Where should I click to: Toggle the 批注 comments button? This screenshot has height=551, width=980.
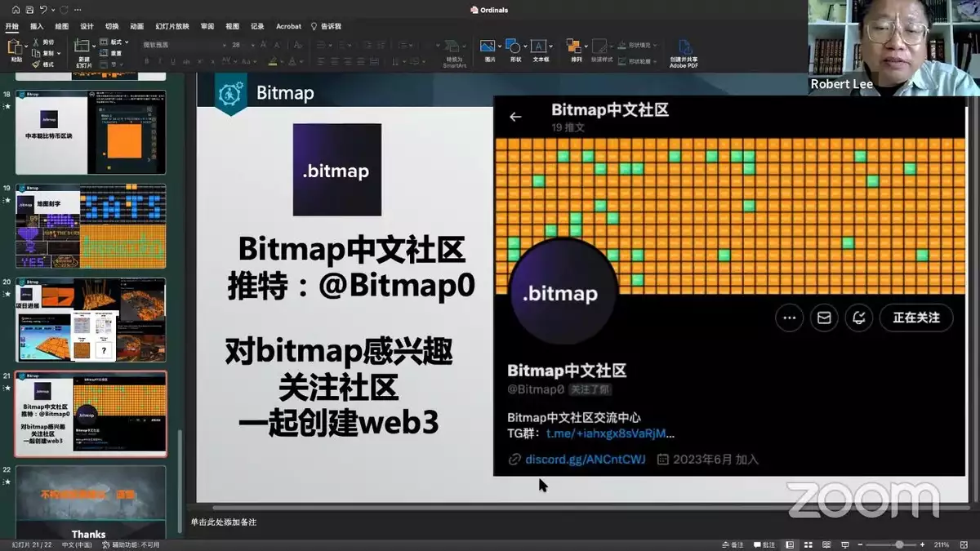tap(764, 544)
